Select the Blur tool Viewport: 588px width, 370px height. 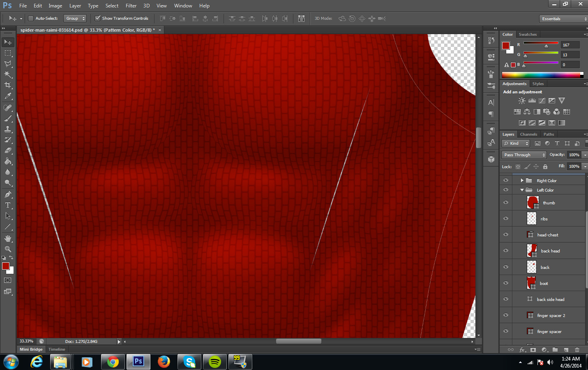click(x=8, y=172)
